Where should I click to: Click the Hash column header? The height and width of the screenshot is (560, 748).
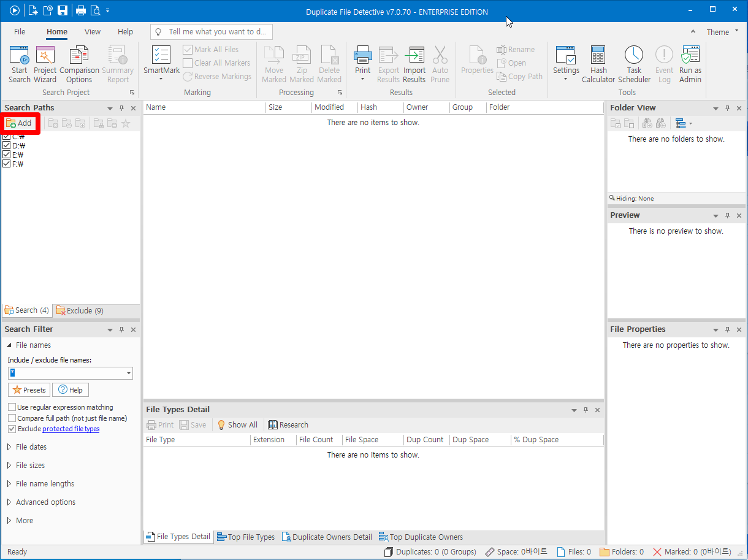(x=380, y=107)
